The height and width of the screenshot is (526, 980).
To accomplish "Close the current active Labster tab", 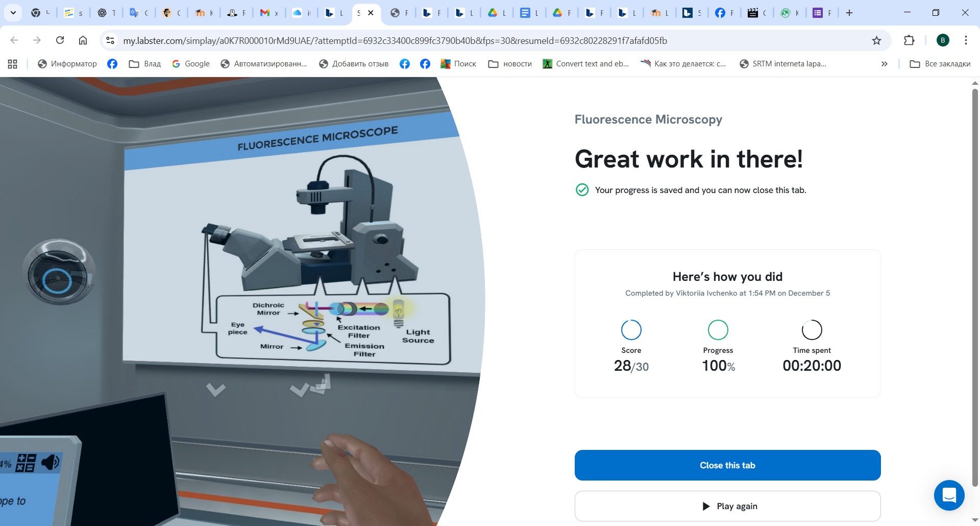I will 371,13.
